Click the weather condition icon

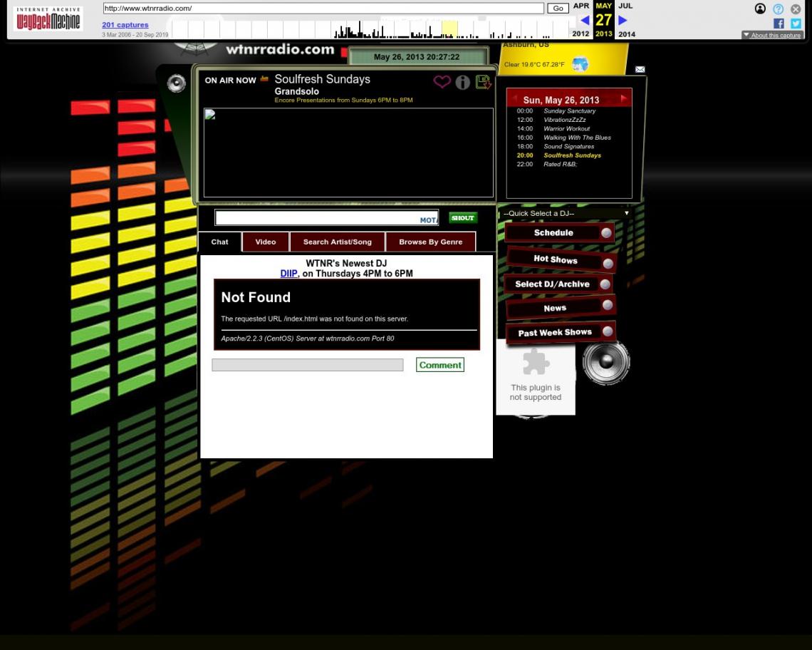580,64
